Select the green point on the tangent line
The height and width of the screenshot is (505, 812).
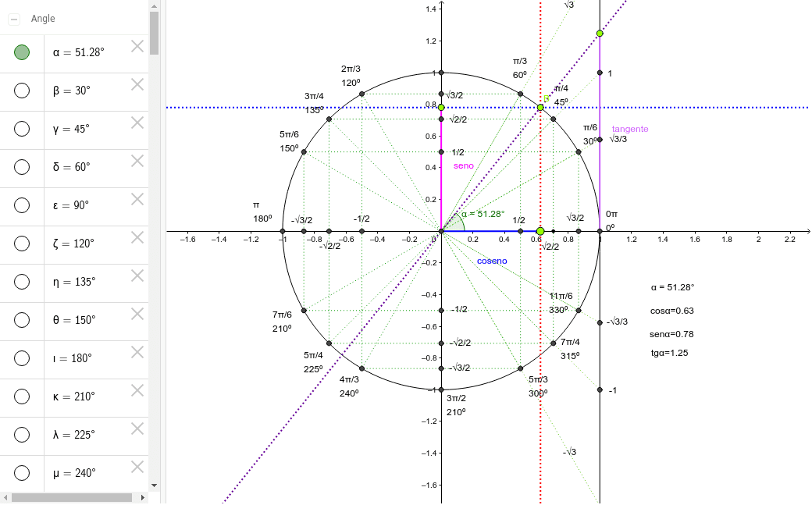tap(600, 34)
